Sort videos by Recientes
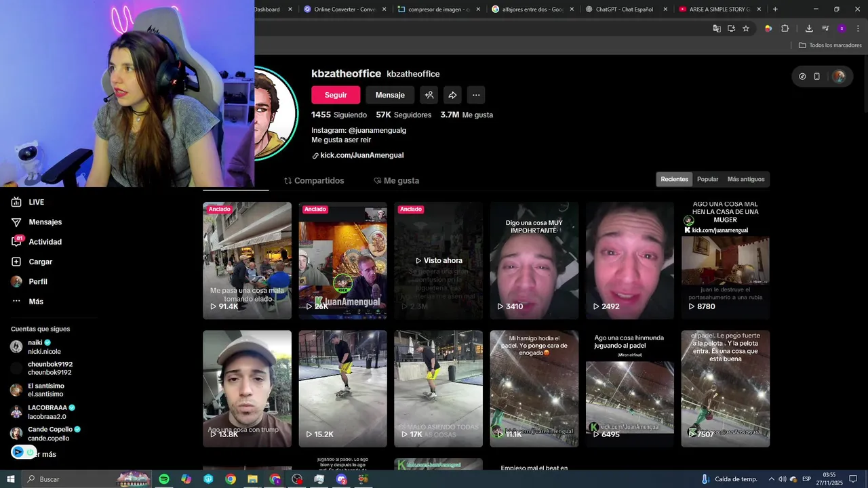This screenshot has width=868, height=488. point(674,179)
